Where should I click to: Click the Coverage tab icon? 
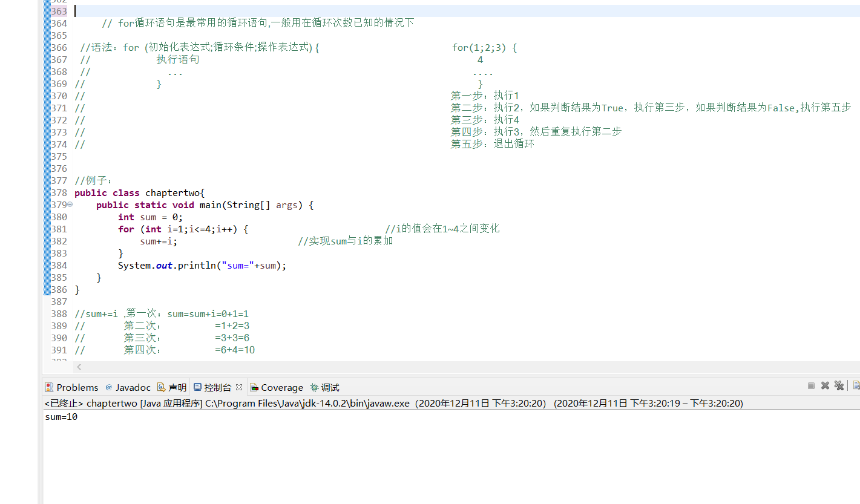[x=255, y=387]
